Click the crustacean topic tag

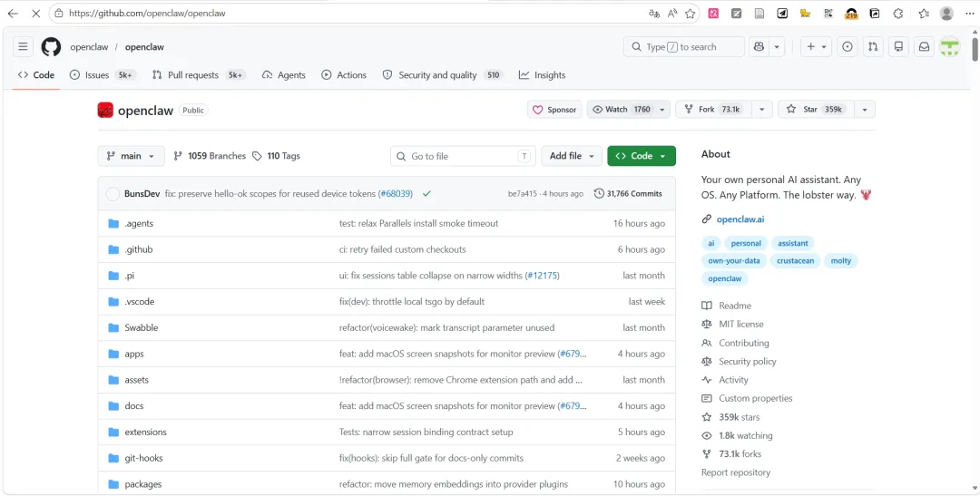[795, 260]
